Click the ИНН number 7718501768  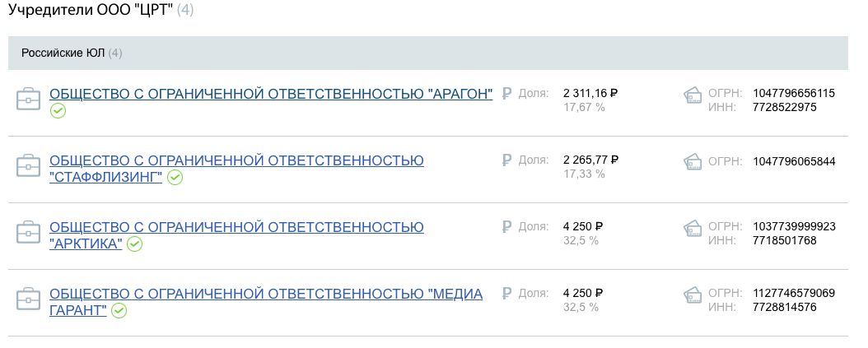[x=784, y=240]
